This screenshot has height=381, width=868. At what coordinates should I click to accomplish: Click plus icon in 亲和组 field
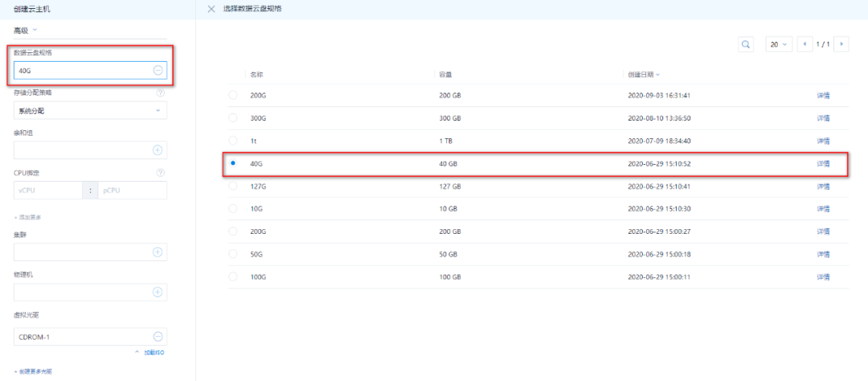pos(158,150)
